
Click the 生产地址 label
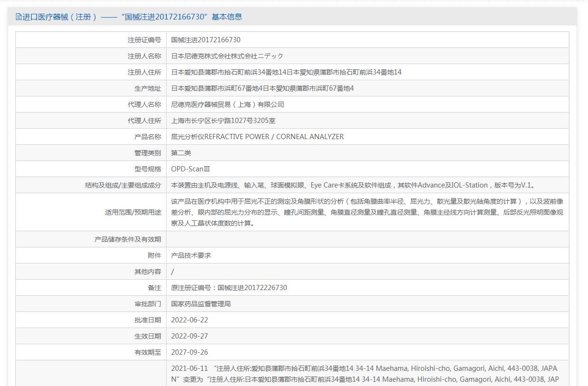pos(148,88)
